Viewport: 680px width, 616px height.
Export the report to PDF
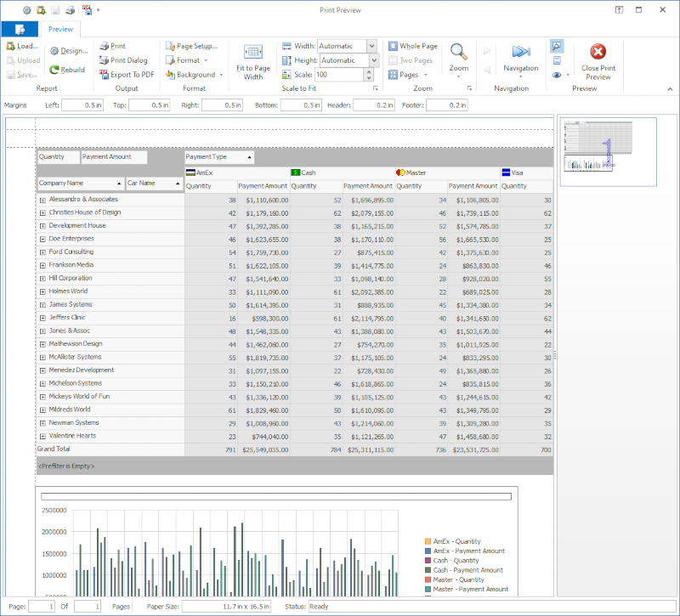126,75
